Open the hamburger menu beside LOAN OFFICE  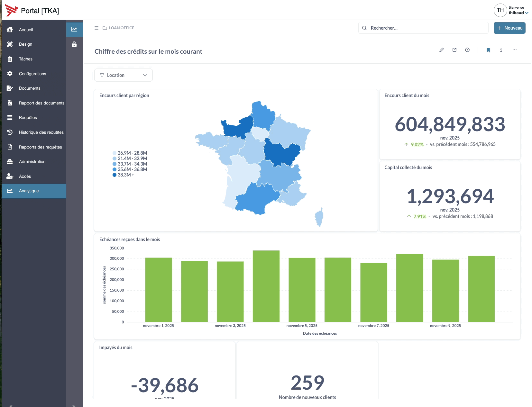tap(96, 28)
